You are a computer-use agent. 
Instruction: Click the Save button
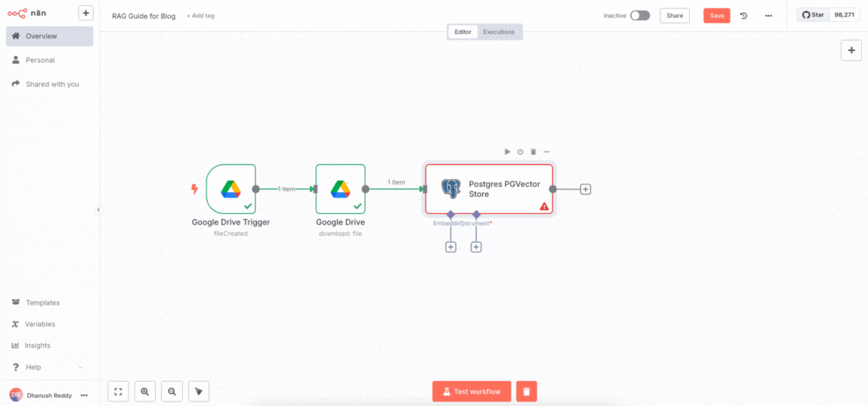click(716, 16)
